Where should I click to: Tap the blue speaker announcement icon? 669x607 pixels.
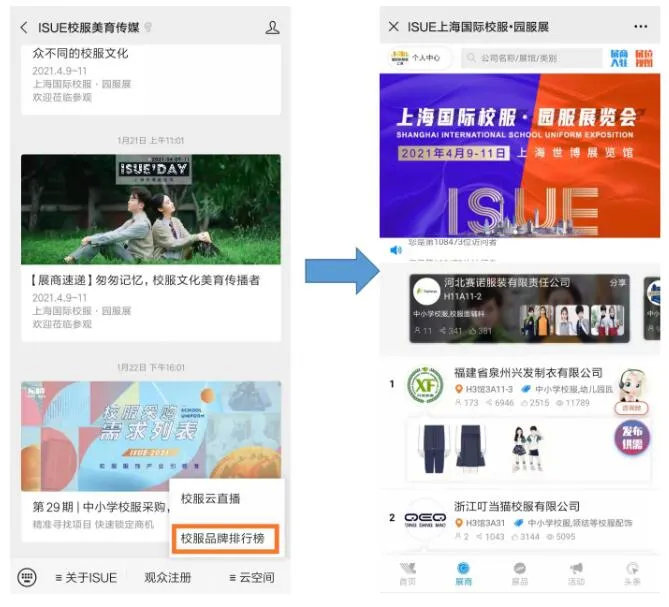coord(396,250)
